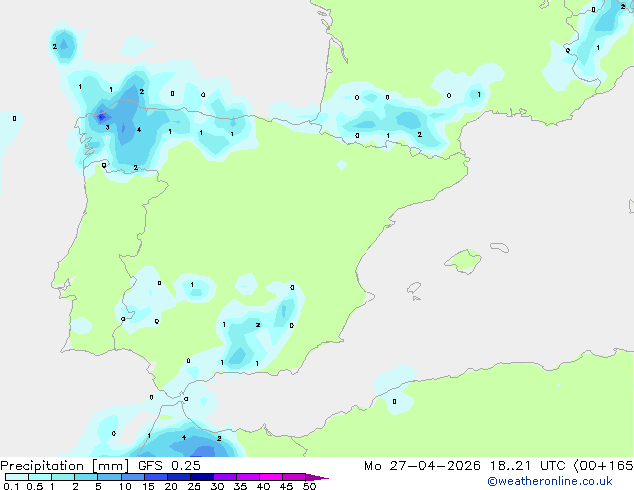
Task: Pick the 45–50 mm legend color swatch
Action: click(x=294, y=477)
